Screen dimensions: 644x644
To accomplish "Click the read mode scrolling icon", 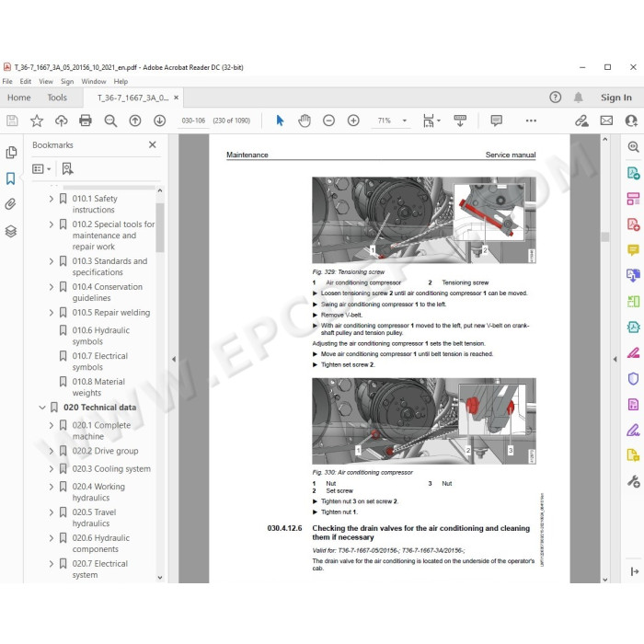I will click(x=460, y=121).
